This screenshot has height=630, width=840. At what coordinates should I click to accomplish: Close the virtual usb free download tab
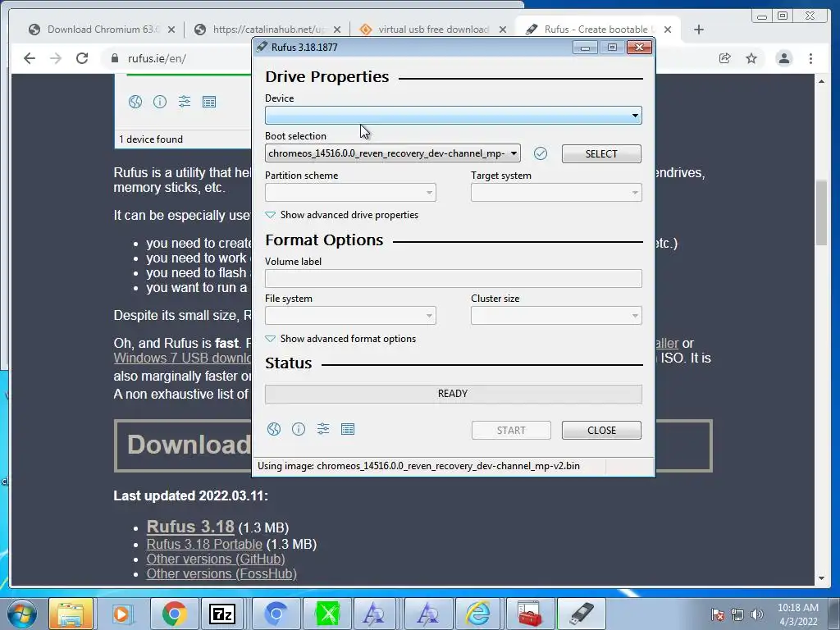click(x=503, y=30)
